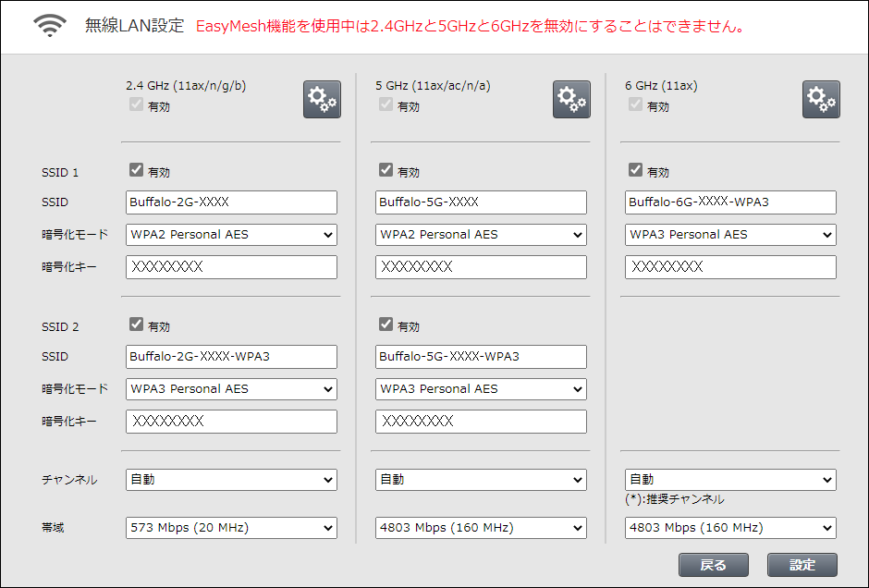Click the SSID 2 row label
Screen dimensions: 869x588
coord(60,327)
